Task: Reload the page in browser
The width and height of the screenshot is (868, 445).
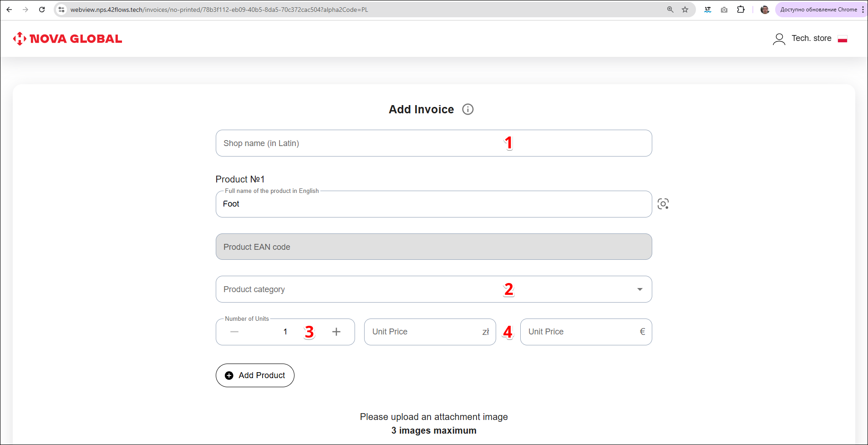Action: coord(42,10)
